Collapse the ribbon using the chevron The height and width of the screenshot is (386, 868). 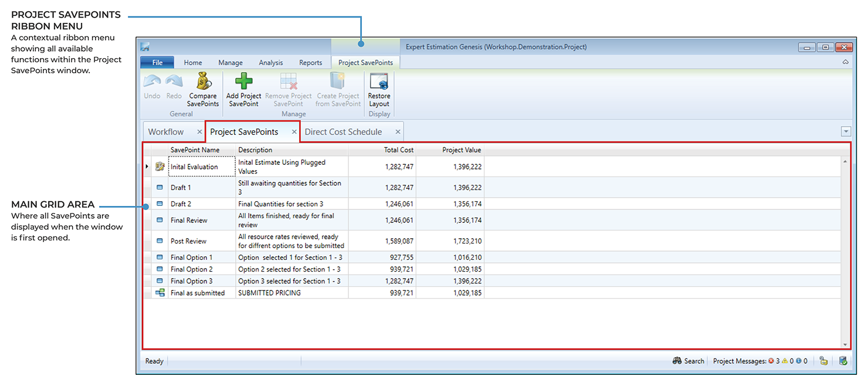845,62
